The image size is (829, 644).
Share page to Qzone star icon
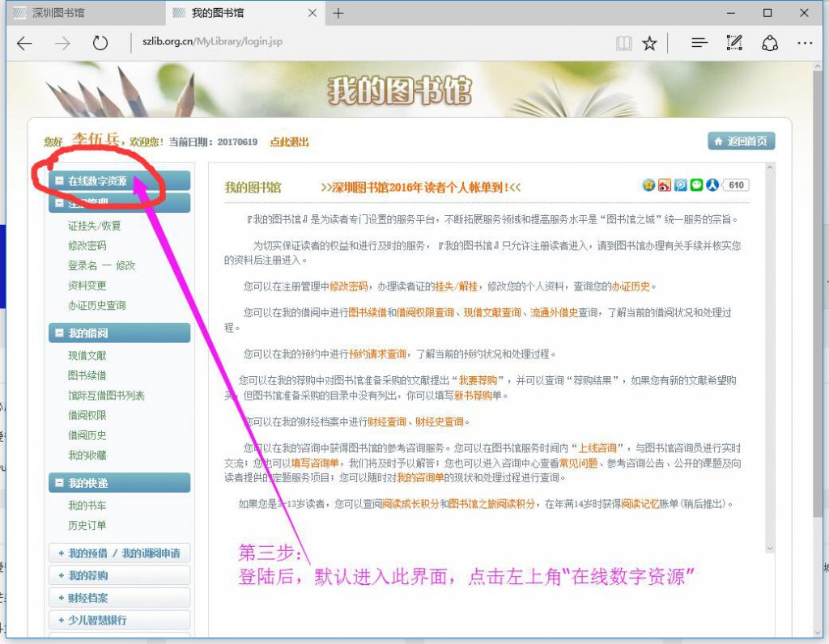[x=648, y=184]
